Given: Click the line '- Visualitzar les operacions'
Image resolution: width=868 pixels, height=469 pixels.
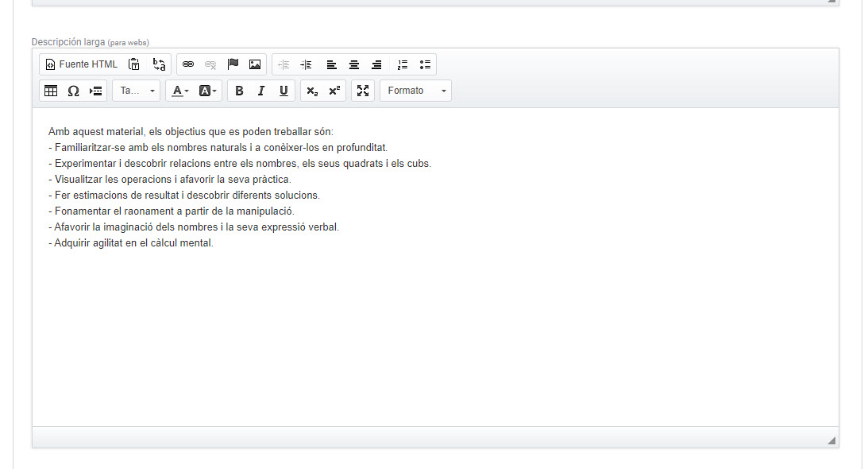Looking at the screenshot, I should [169, 180].
